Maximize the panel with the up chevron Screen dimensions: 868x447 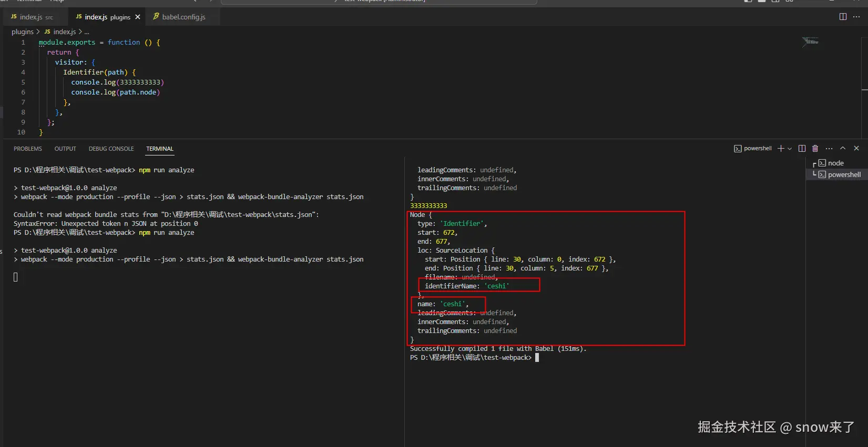point(843,149)
